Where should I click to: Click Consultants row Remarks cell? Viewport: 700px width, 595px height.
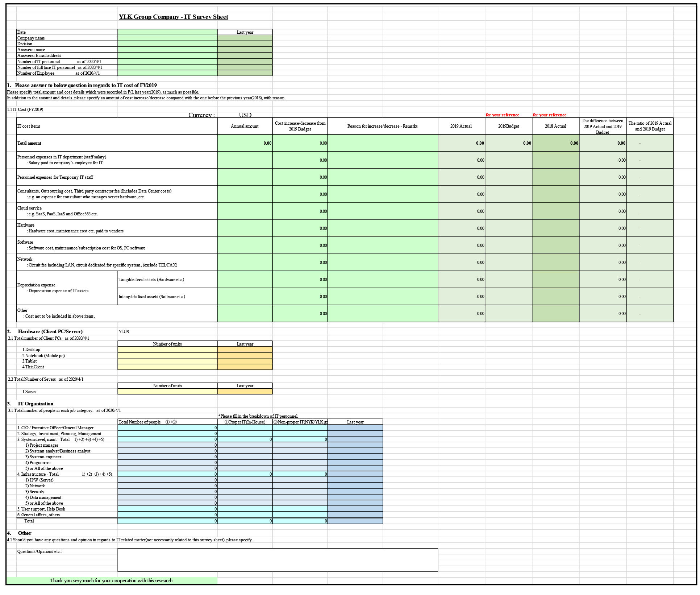383,194
